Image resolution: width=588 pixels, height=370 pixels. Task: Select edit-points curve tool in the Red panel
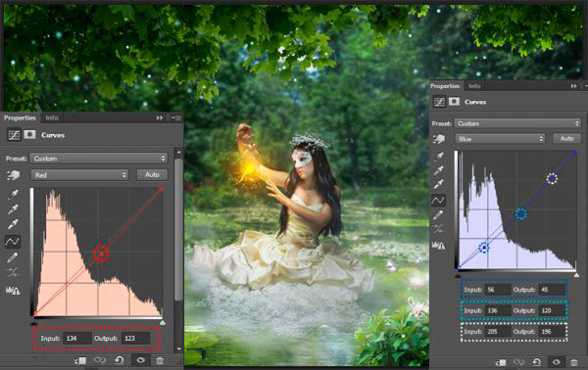pyautogui.click(x=13, y=242)
